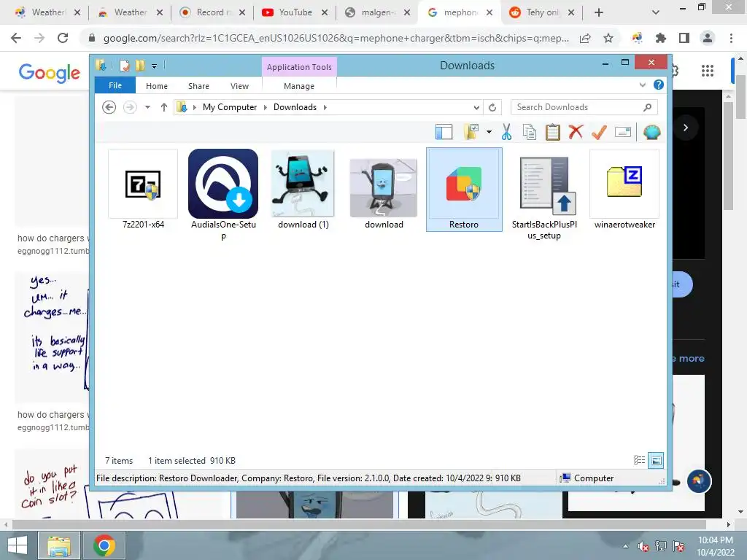Switch to the Record browser tab
Image resolution: width=747 pixels, height=560 pixels.
coord(212,12)
